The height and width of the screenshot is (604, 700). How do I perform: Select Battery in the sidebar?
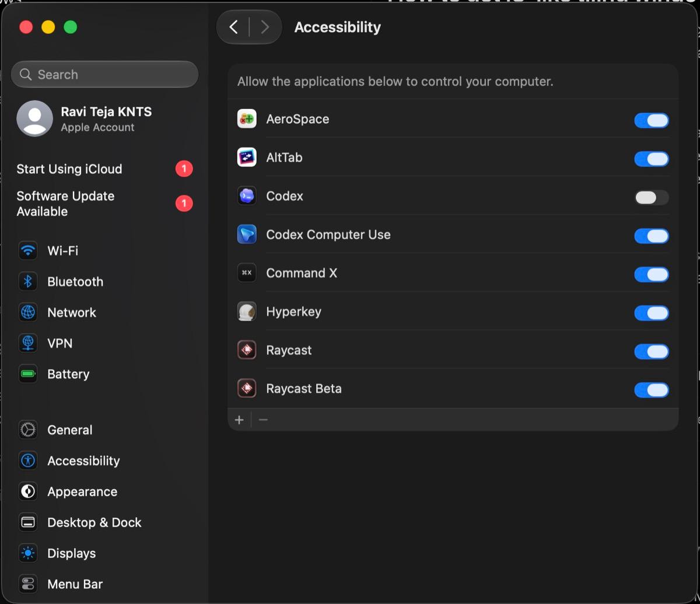point(105,374)
